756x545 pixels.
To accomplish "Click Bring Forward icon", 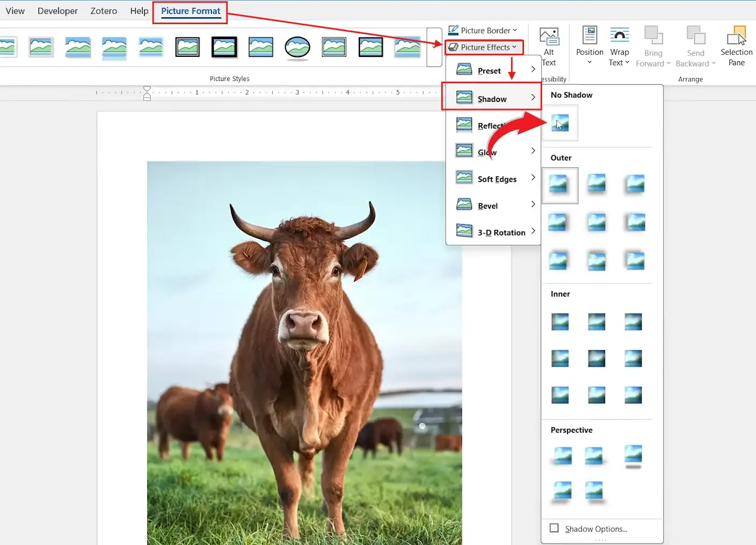I will tap(653, 36).
